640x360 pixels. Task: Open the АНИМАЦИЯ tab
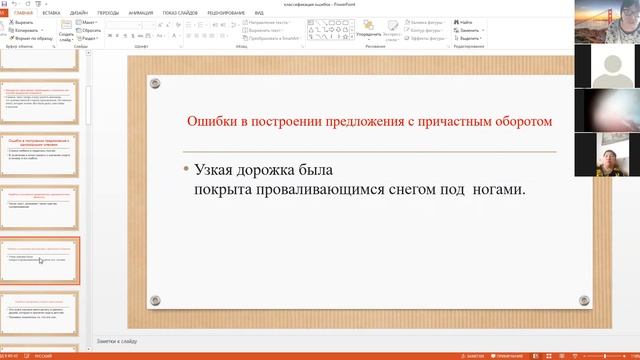tap(141, 13)
